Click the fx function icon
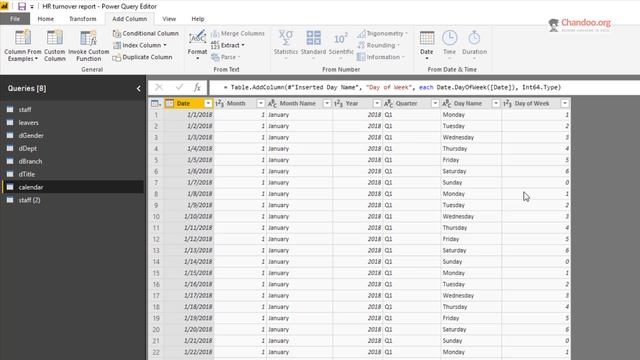 197,87
